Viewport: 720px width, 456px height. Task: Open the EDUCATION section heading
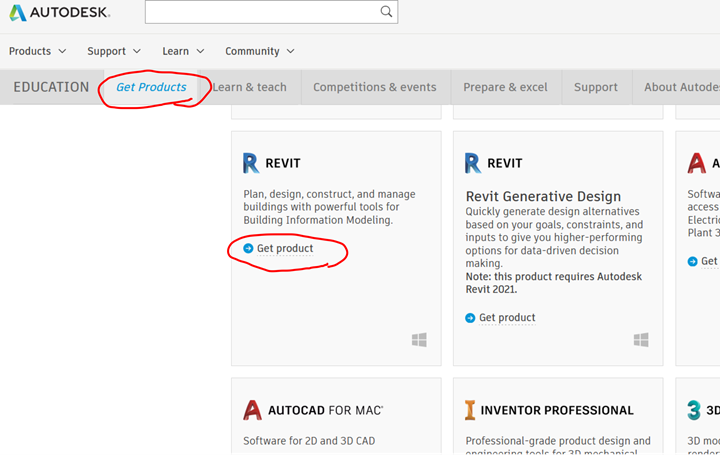pyautogui.click(x=51, y=87)
